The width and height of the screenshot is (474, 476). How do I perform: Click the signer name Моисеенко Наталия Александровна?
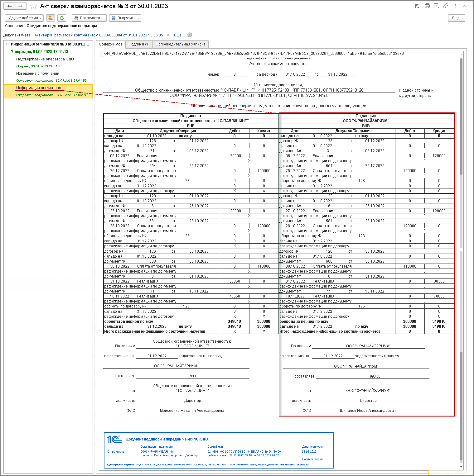[192, 411]
